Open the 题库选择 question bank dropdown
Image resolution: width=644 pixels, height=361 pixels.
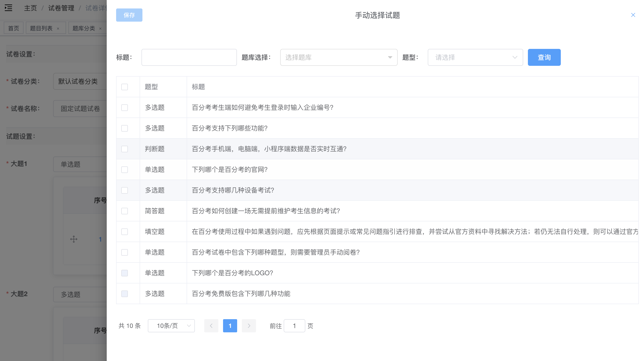click(x=338, y=57)
